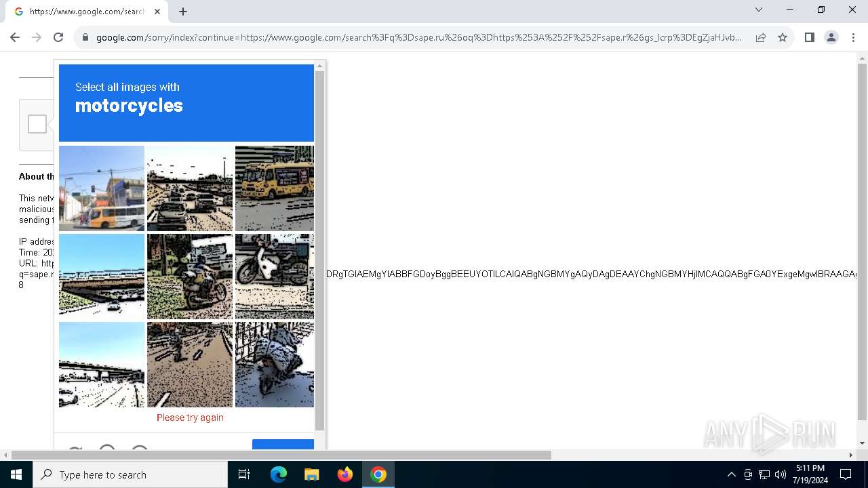This screenshot has height=488, width=868.
Task: Go back to previous page
Action: (x=15, y=37)
